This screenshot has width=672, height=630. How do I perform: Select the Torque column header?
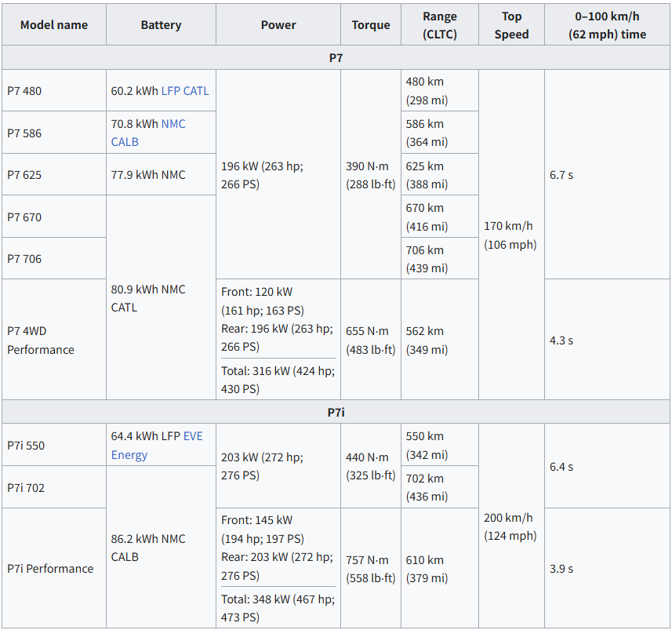click(371, 25)
